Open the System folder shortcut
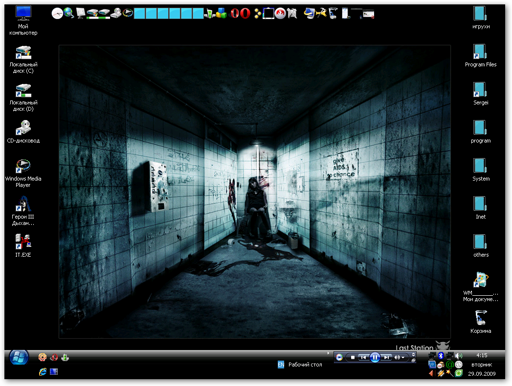The height and width of the screenshot is (386, 512). pyautogui.click(x=480, y=170)
